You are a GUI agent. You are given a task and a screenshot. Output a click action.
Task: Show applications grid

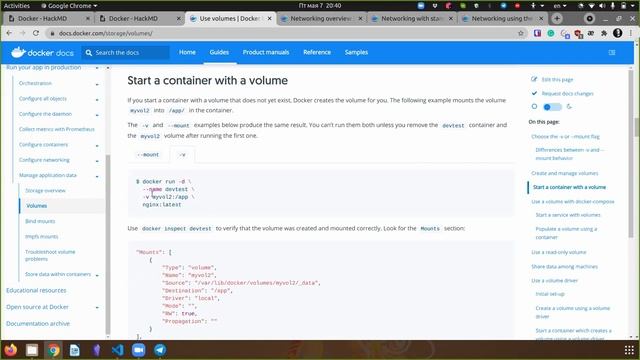[x=629, y=350]
